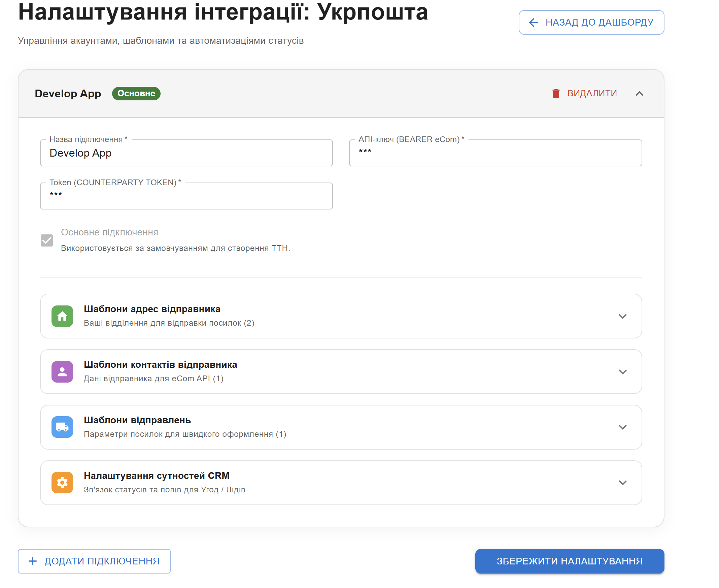Screen dimensions: 719x588
Task: Click the orange gear icon for CRM settings
Action: pyautogui.click(x=62, y=483)
